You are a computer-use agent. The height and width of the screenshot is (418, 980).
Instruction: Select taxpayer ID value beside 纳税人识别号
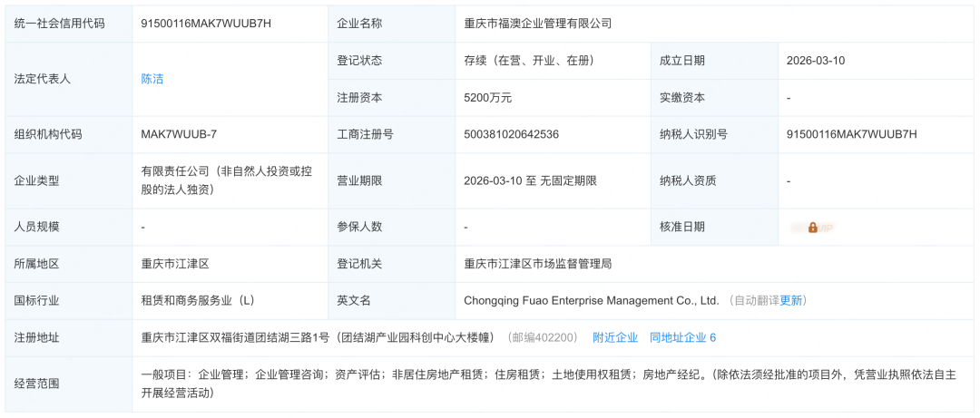coord(851,134)
